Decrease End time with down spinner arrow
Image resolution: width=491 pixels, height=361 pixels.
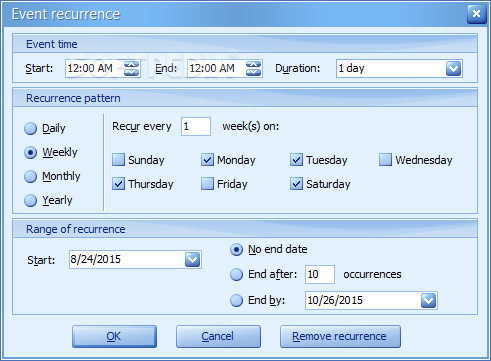point(253,72)
